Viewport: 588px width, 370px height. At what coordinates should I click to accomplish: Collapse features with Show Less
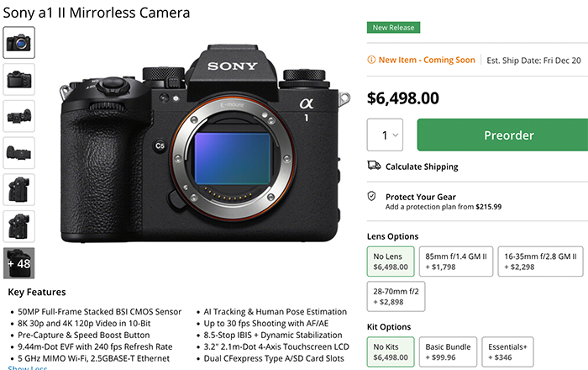(x=28, y=367)
